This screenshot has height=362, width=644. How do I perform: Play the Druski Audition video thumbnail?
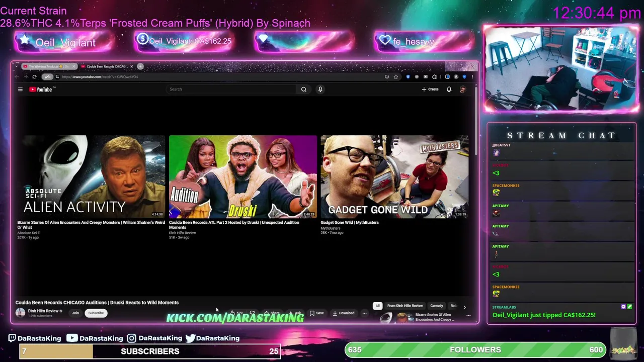coord(243,176)
